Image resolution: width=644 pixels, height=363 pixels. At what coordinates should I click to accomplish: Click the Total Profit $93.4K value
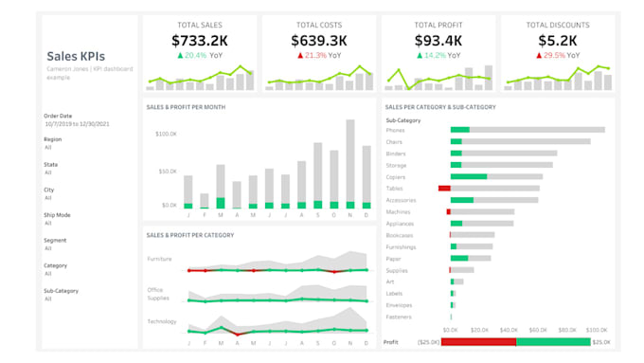click(x=438, y=41)
